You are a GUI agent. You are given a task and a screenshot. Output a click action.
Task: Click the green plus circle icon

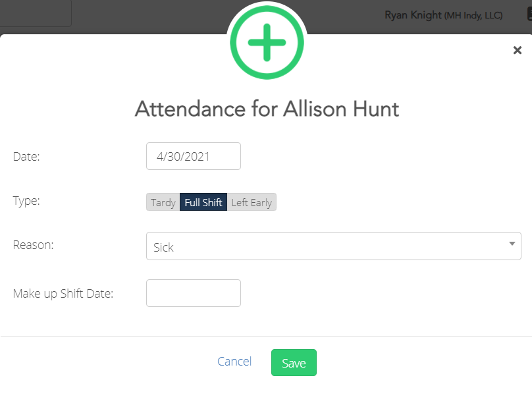266,43
